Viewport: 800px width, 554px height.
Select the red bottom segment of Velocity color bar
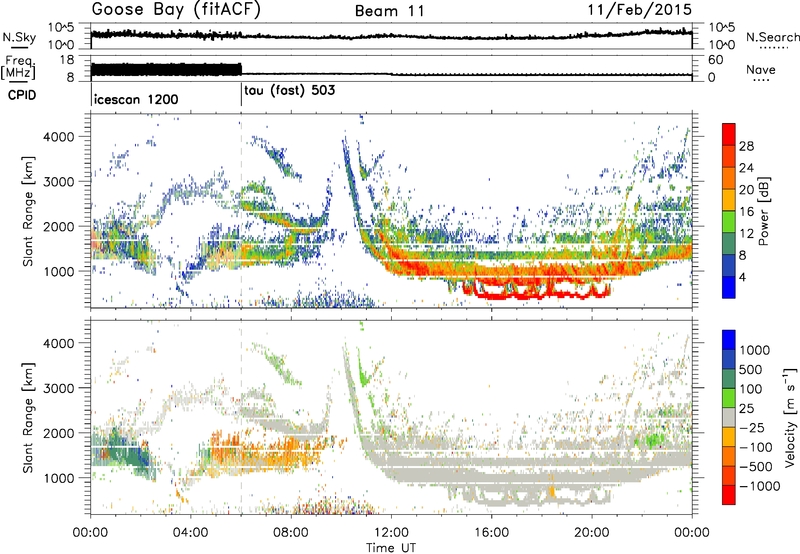pos(729,495)
